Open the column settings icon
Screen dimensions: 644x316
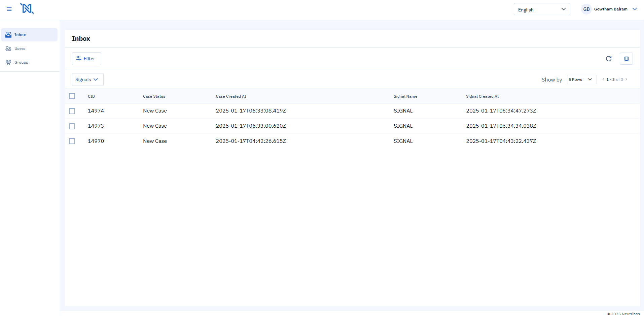(x=626, y=59)
